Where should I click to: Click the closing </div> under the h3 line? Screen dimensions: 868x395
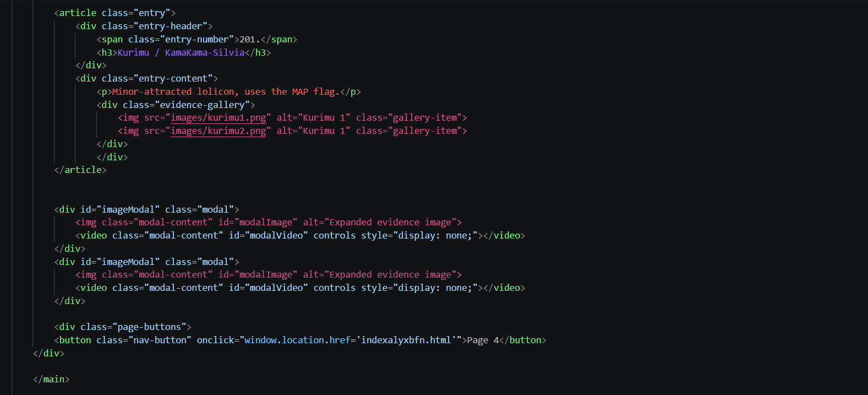[x=91, y=65]
